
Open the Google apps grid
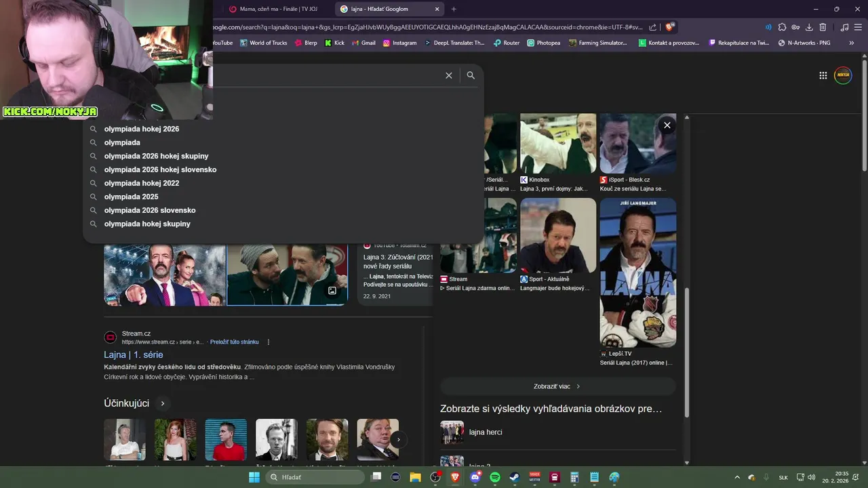coord(823,75)
